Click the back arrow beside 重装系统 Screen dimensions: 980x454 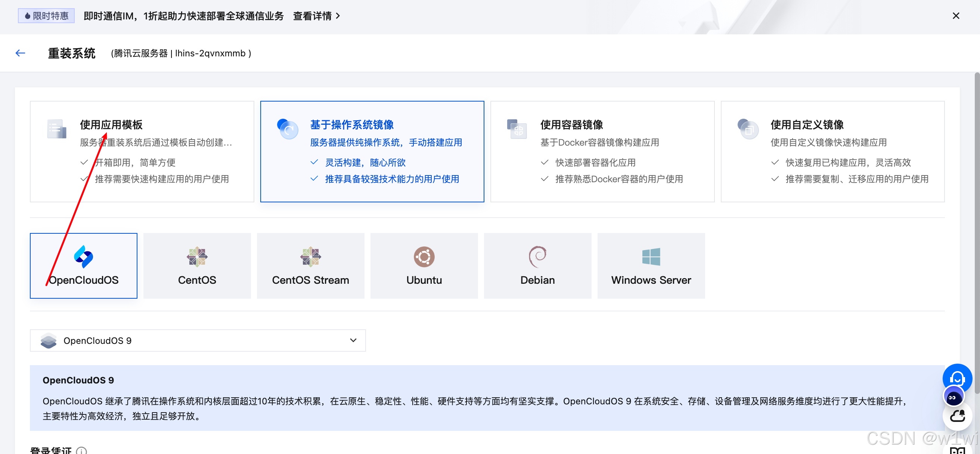[20, 53]
